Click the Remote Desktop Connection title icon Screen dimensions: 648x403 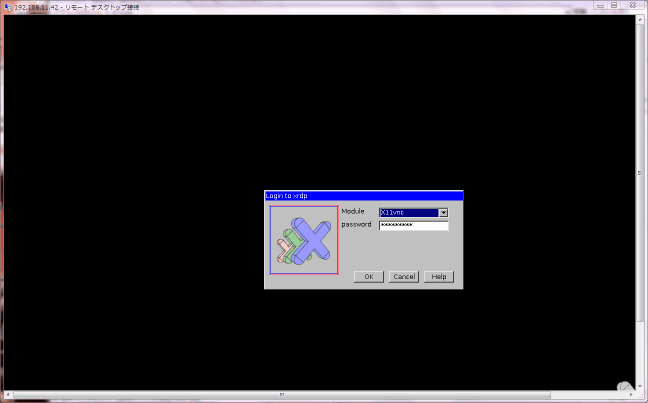pyautogui.click(x=8, y=7)
